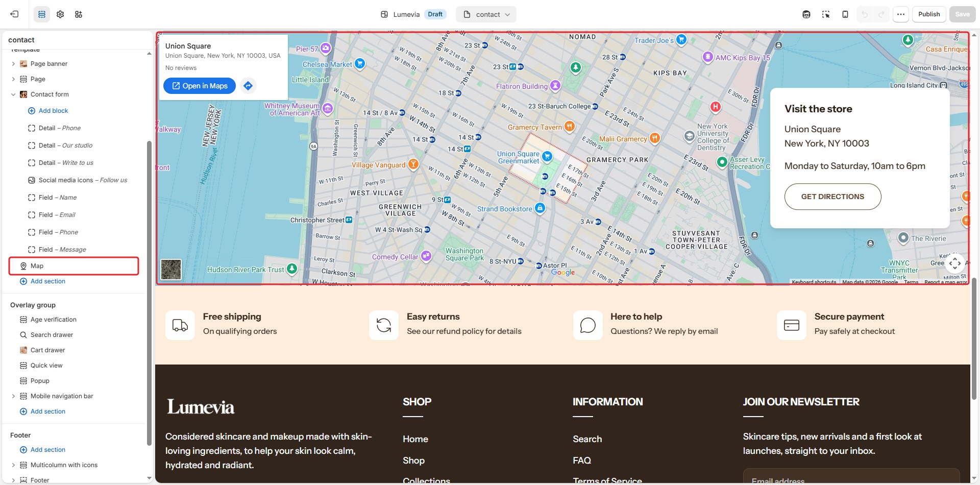980x485 pixels.
Task: Open the three-dots more actions menu
Action: 901,14
